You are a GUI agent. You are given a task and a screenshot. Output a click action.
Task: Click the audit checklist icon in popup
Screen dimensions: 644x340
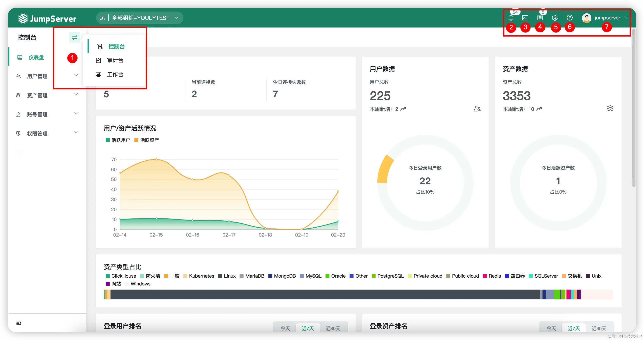[x=98, y=60]
